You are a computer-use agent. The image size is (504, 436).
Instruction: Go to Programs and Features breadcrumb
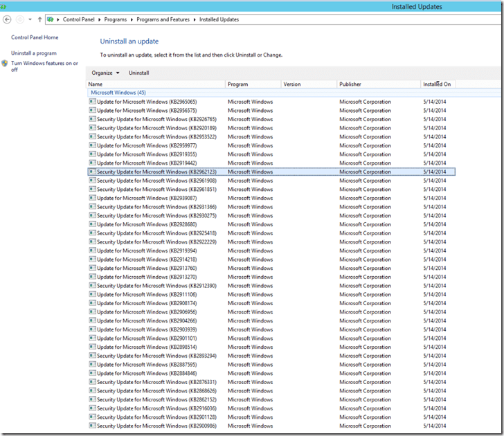coord(163,19)
